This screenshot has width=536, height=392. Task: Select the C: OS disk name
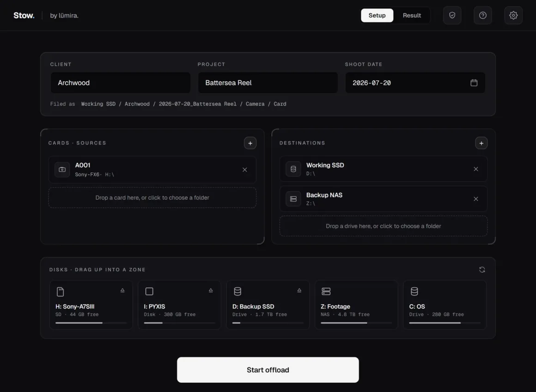[x=417, y=307]
